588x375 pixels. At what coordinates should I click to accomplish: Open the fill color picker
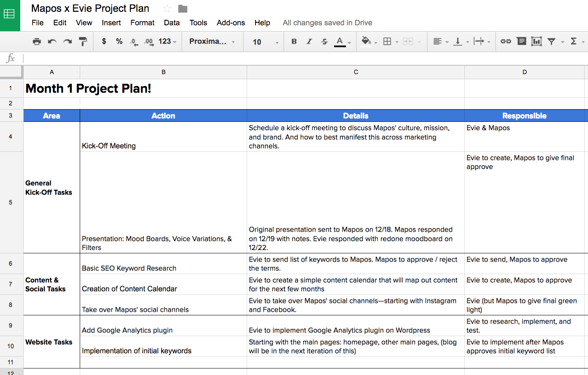tap(366, 41)
